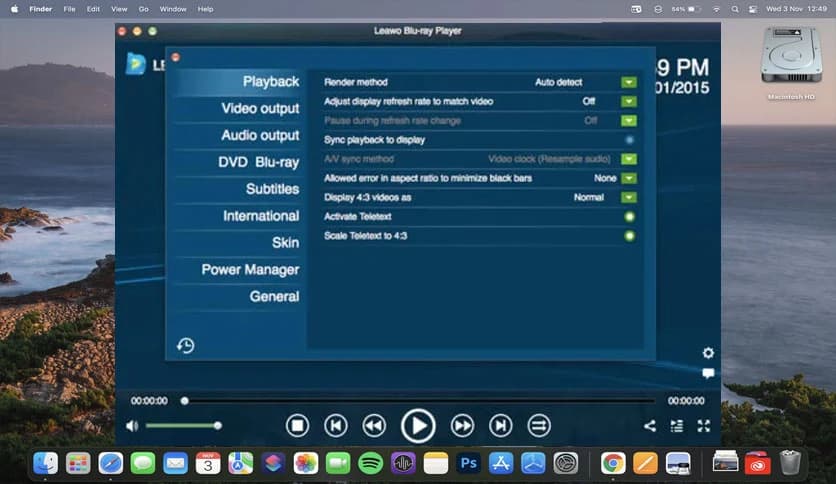This screenshot has width=836, height=484.
Task: Click the subtitle speech bubble icon
Action: coord(708,373)
